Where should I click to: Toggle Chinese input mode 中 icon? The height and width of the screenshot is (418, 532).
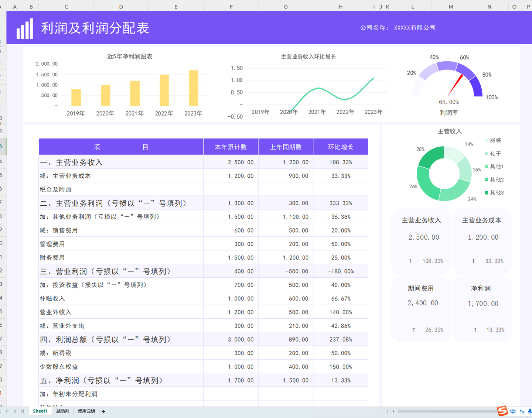tap(513, 411)
